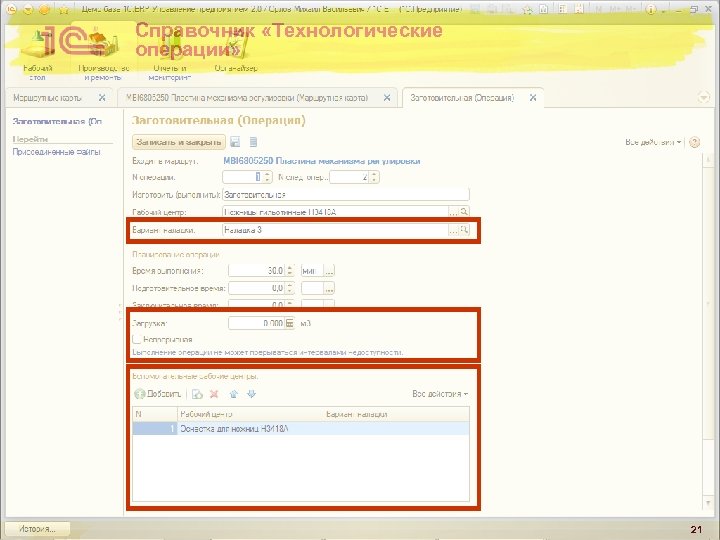The width and height of the screenshot is (720, 540).
Task: Click Записать и закрыть button
Action: point(179,142)
